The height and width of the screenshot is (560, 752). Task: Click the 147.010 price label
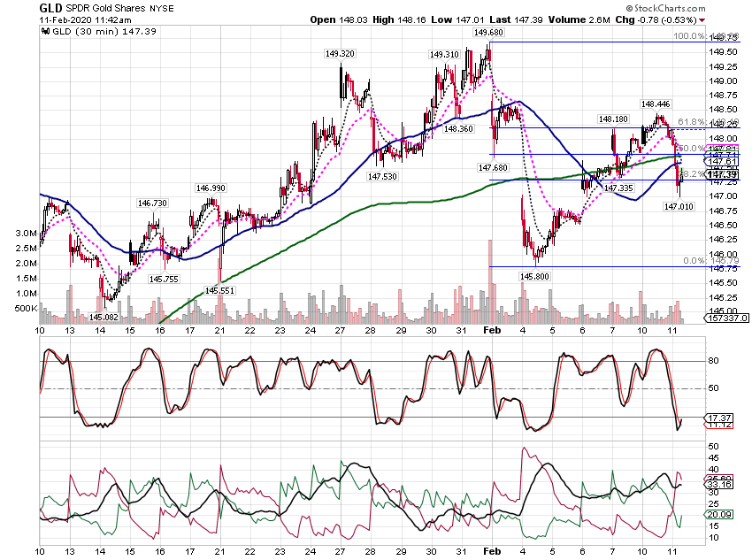(679, 207)
